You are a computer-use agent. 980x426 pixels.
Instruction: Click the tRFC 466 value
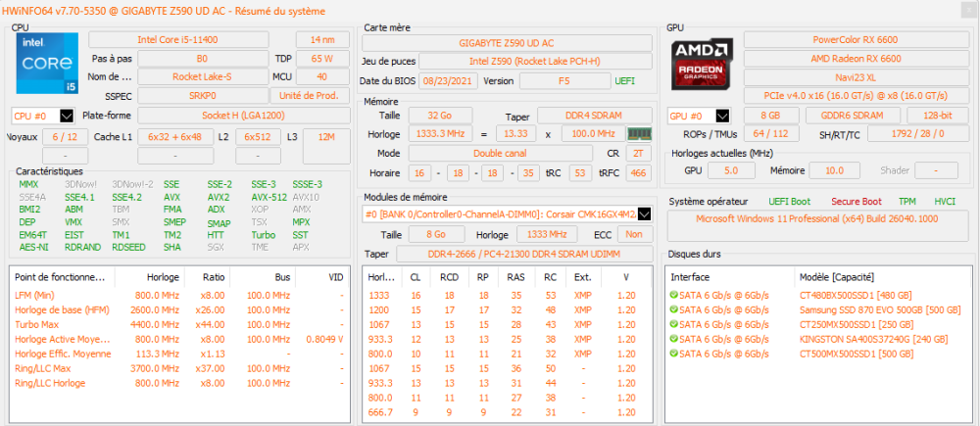coord(638,173)
